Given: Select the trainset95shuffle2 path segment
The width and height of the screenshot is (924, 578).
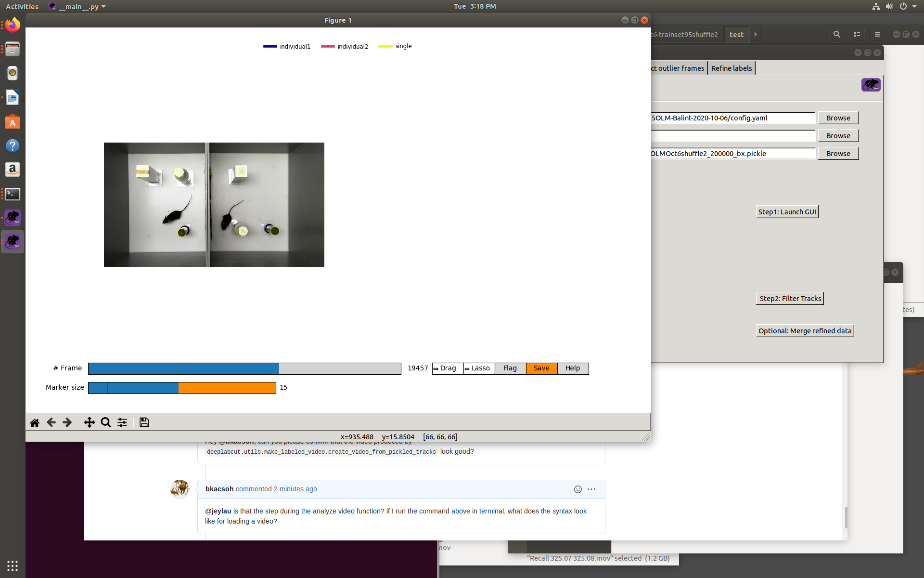Looking at the screenshot, I should (x=685, y=34).
